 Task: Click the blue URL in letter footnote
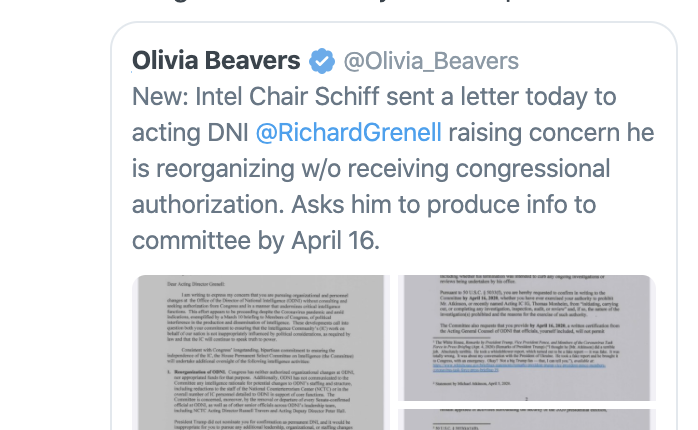[x=519, y=367]
